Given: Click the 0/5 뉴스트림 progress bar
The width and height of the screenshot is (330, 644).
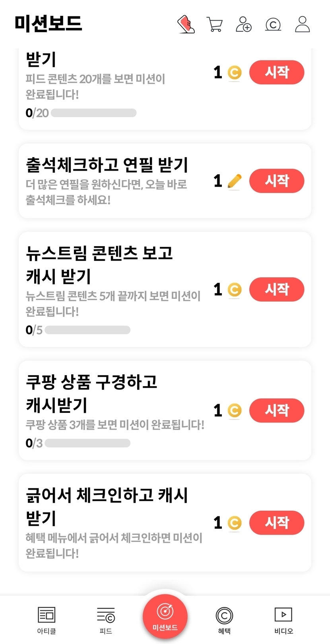Looking at the screenshot, I should tap(87, 330).
